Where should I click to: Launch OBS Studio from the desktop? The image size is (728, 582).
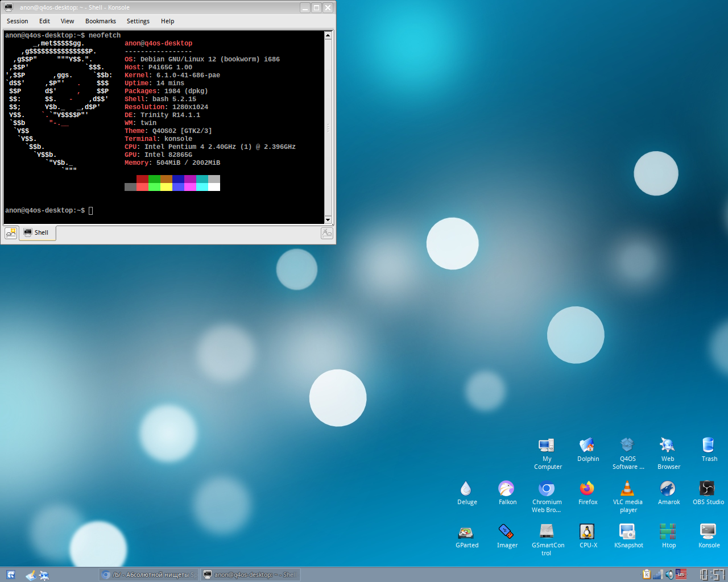click(708, 489)
